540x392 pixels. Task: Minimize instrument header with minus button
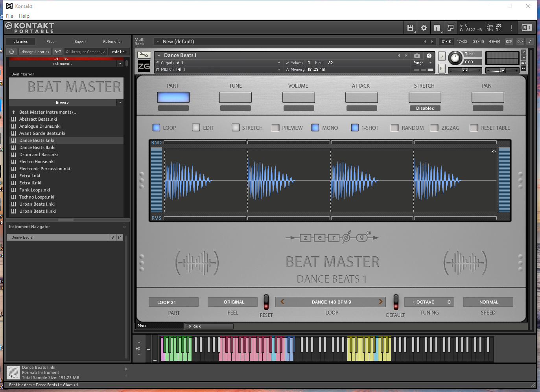523,57
